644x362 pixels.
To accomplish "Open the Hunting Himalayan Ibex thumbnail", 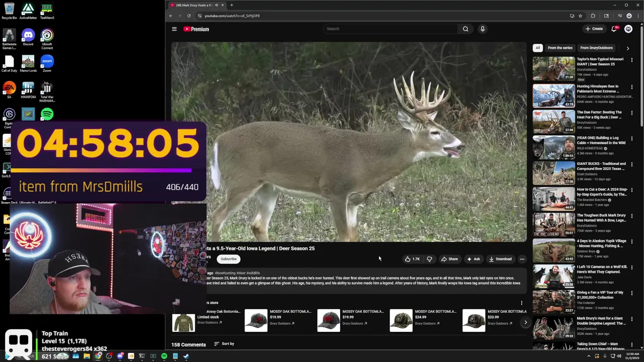I will [553, 96].
